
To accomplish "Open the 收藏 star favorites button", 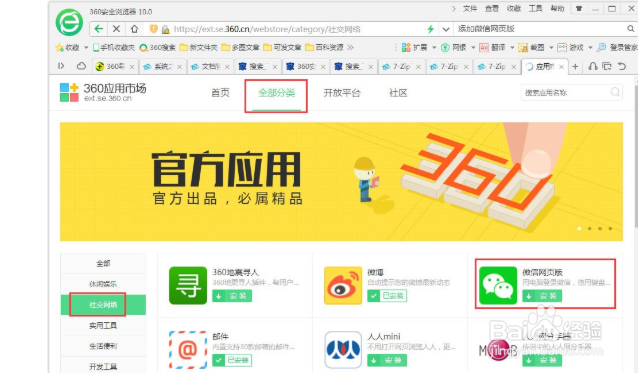I will coord(68,48).
